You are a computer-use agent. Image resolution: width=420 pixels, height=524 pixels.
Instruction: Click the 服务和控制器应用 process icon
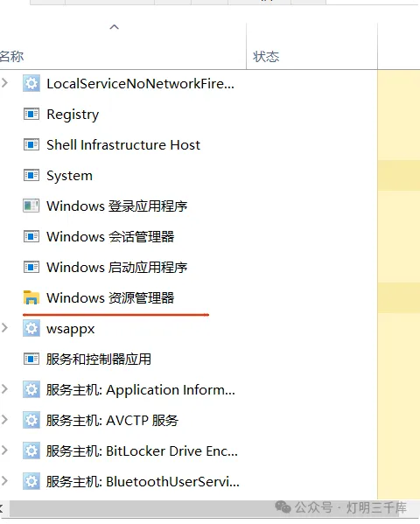(31, 360)
